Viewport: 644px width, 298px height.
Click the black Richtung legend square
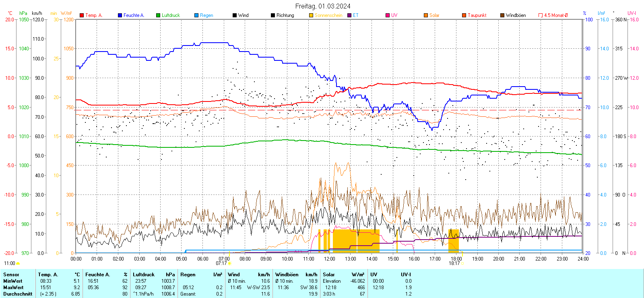273,15
